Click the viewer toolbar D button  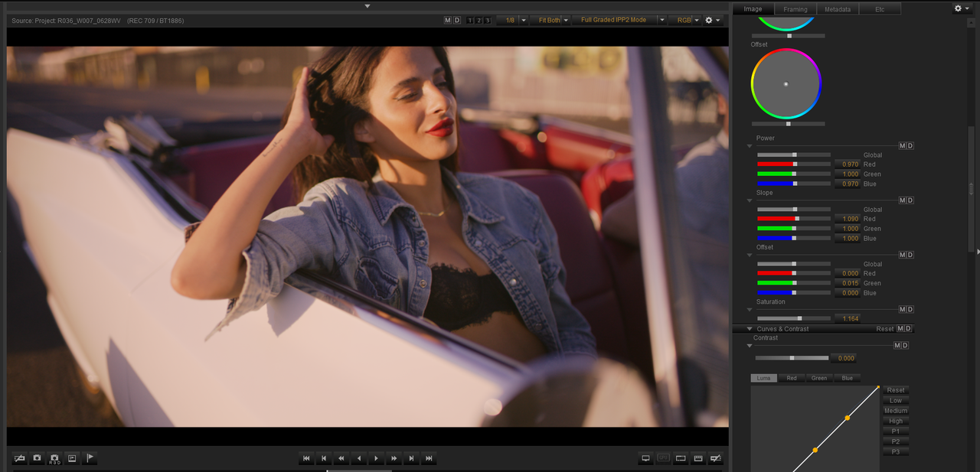click(457, 20)
